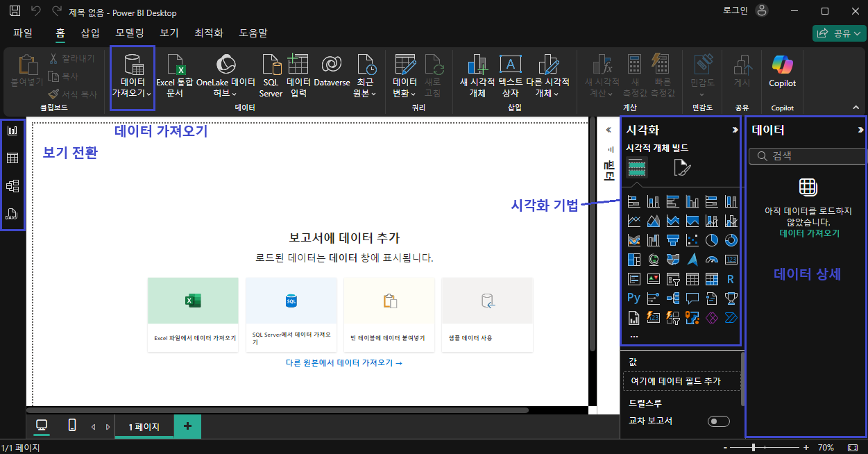Open the 데이터 가져오기 ribbon dropdown
Image resolution: width=868 pixels, height=454 pixels.
click(133, 76)
